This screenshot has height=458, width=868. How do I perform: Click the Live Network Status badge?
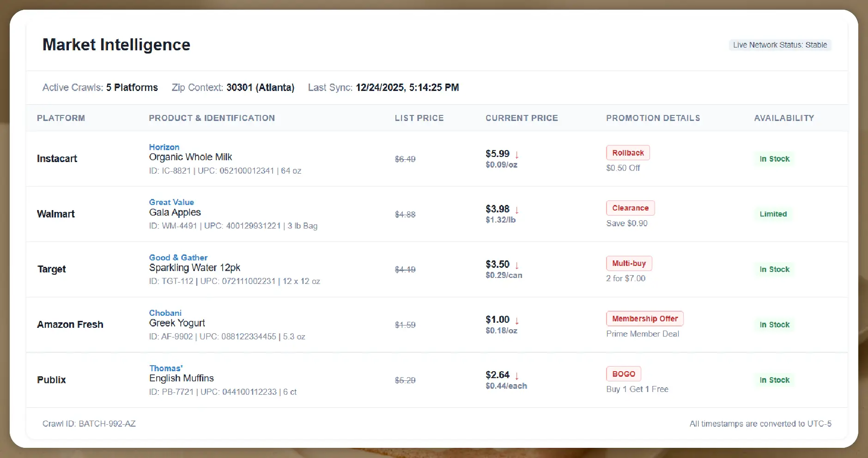tap(780, 45)
